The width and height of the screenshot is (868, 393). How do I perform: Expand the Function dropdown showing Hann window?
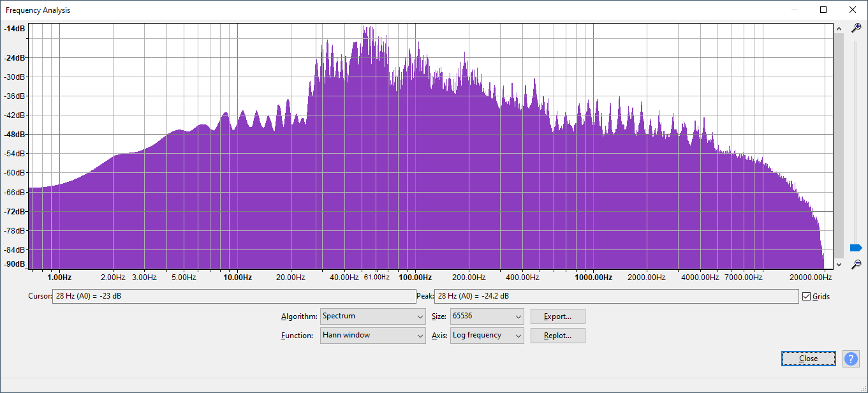click(x=373, y=336)
